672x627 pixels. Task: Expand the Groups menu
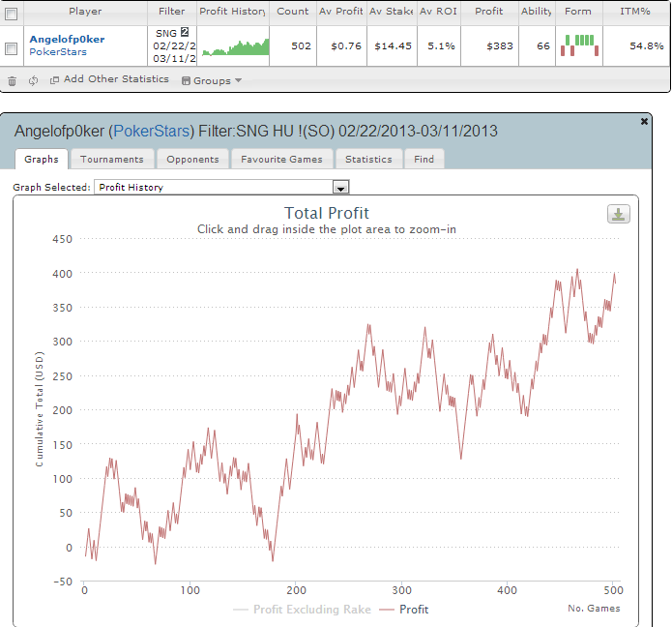[x=212, y=80]
